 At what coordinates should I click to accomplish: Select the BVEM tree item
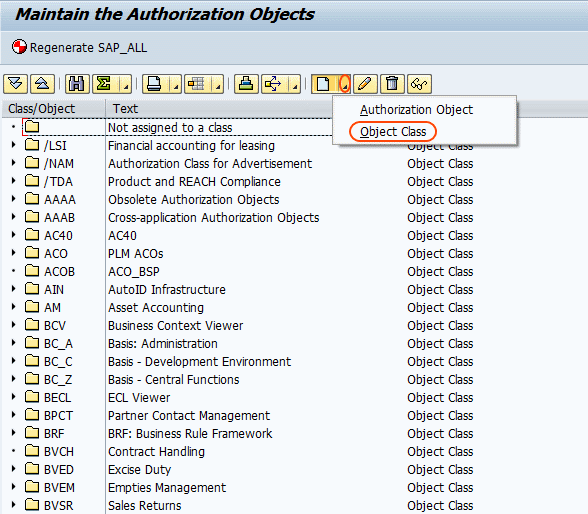tap(59, 487)
